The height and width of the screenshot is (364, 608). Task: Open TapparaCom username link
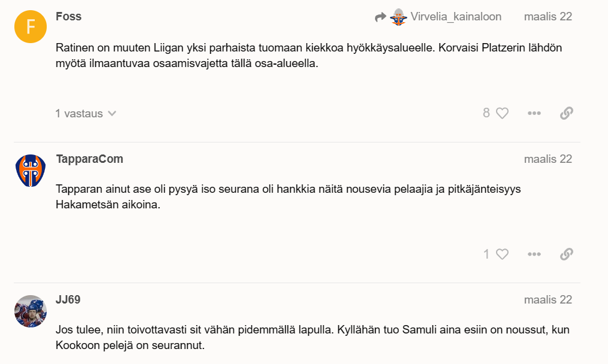tap(90, 159)
